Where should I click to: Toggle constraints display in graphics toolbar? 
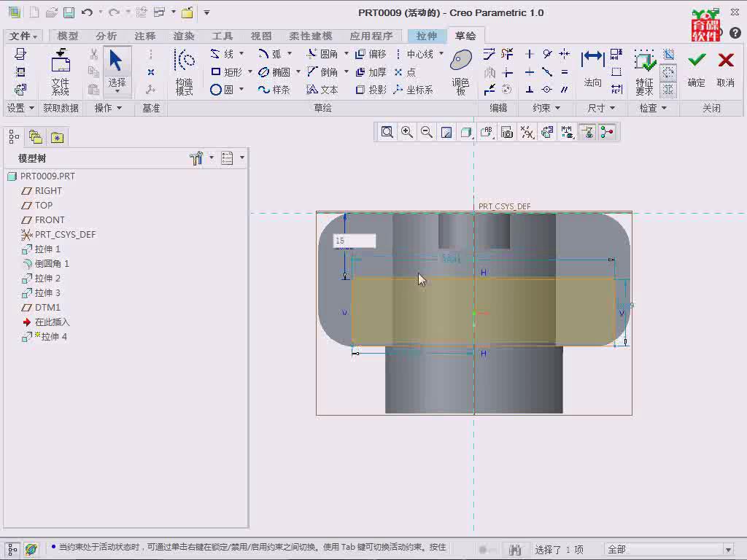pos(587,132)
